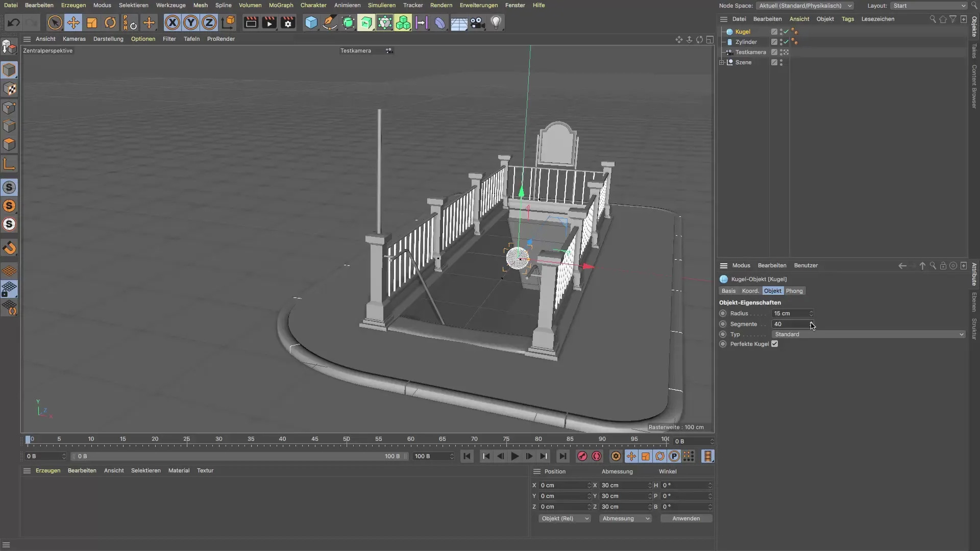Toggle Z axis lock
Screen dimensions: 980x551
point(209,23)
